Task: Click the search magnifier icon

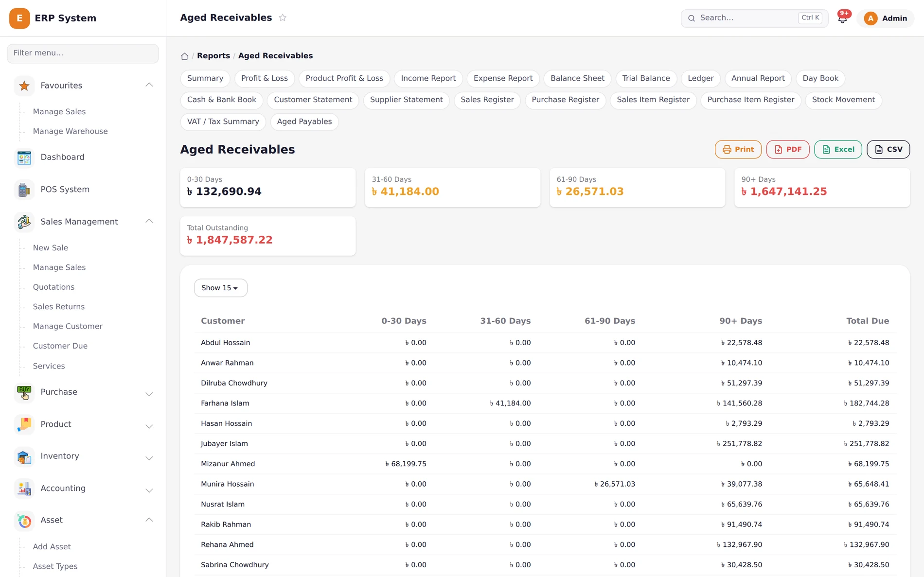Action: (x=692, y=18)
